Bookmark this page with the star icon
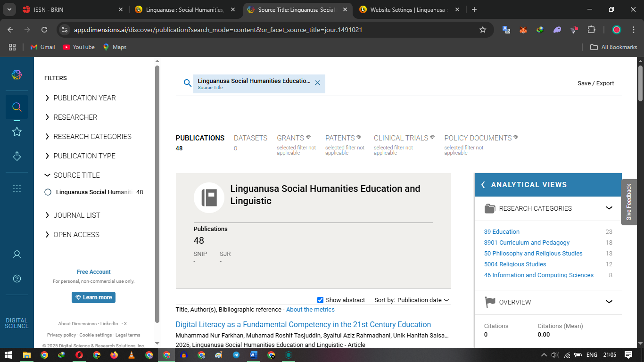 [482, 30]
